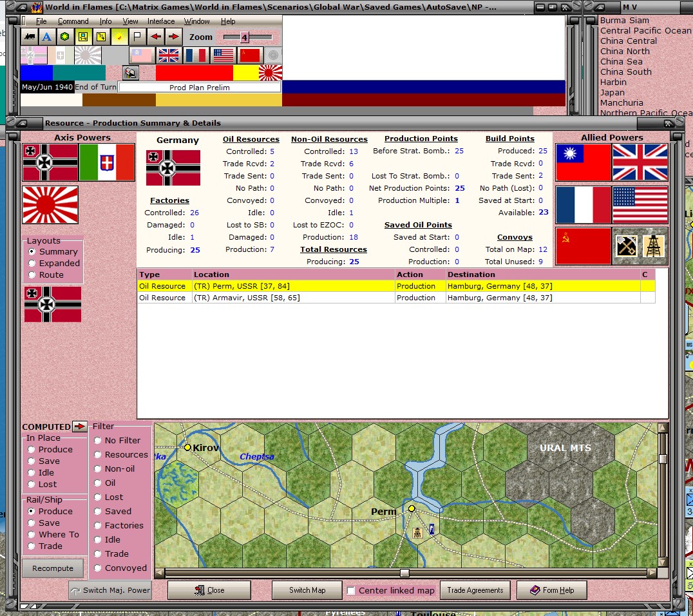Open the Info menu
Viewport: 693px width, 616px height.
coord(106,21)
